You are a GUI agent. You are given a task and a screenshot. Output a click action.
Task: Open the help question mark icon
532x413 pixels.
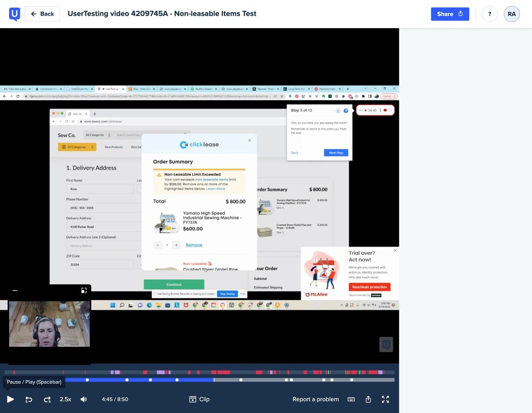[489, 14]
